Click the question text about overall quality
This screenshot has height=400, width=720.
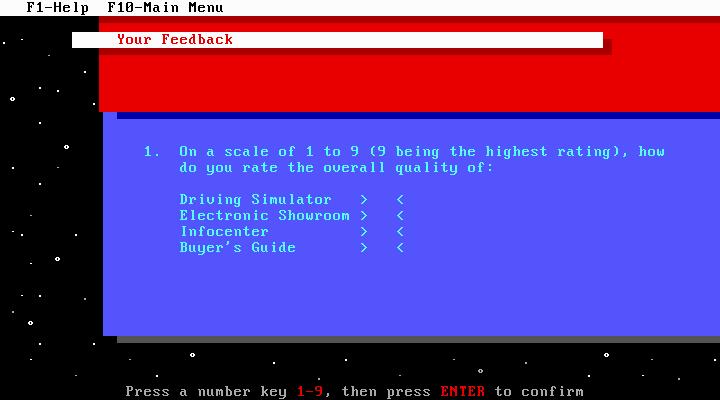422,159
